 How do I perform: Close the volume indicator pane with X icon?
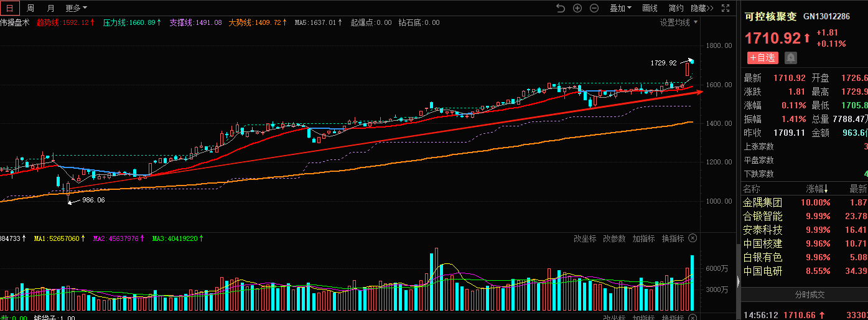click(693, 238)
